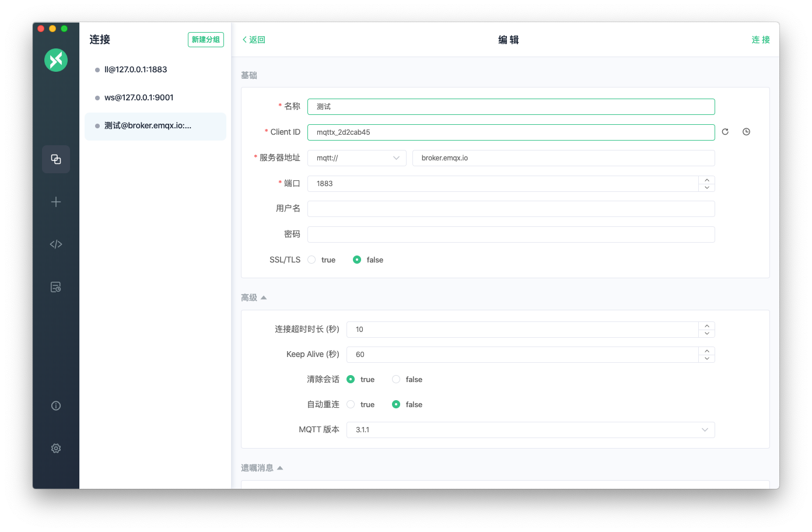This screenshot has width=812, height=532.
Task: Regenerate Client ID with refresh icon
Action: click(725, 132)
